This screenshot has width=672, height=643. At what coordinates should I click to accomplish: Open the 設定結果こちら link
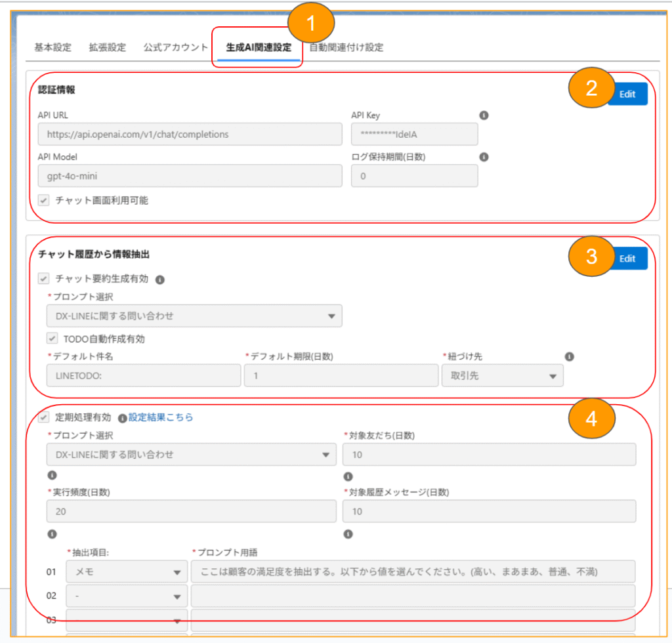click(161, 417)
